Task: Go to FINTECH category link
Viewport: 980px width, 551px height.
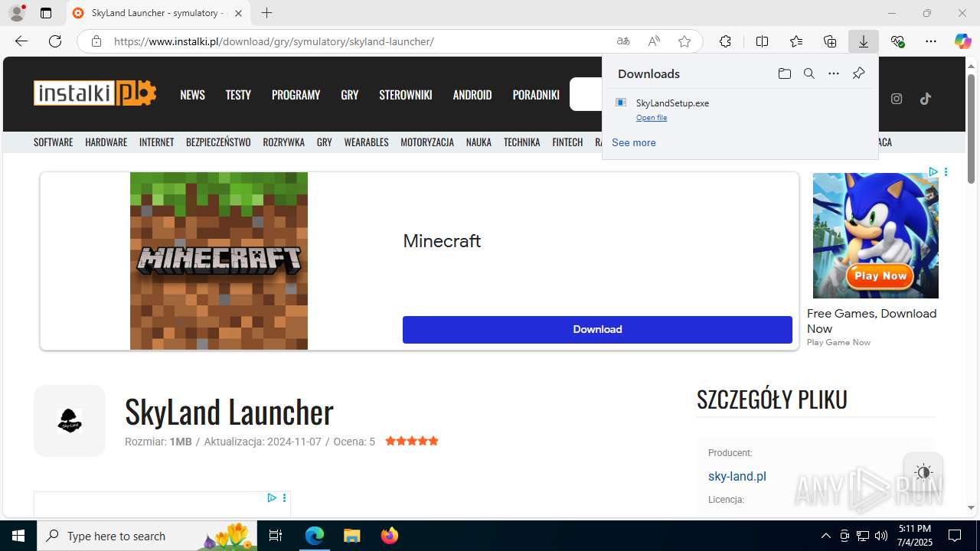Action: [567, 142]
